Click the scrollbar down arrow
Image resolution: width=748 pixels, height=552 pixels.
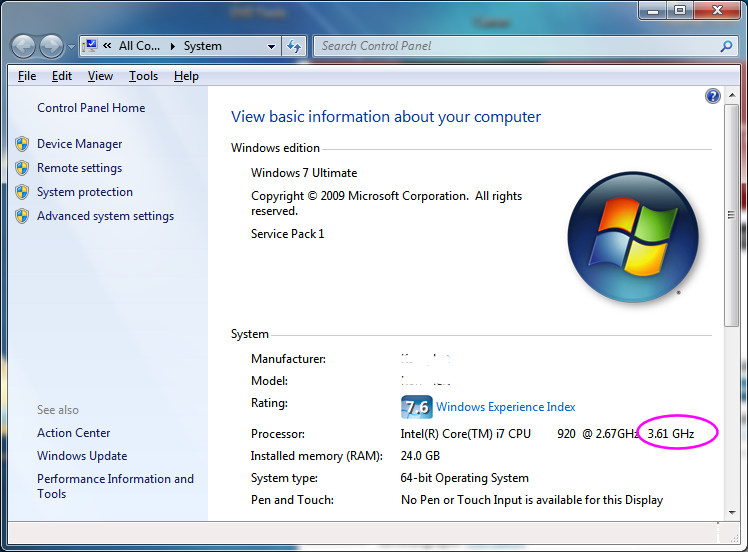[732, 512]
